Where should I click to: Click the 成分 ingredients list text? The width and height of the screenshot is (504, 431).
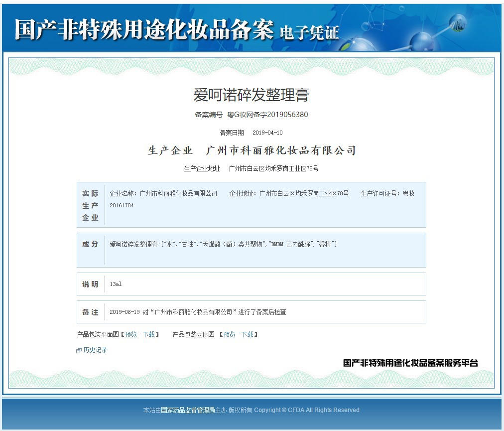click(x=223, y=245)
